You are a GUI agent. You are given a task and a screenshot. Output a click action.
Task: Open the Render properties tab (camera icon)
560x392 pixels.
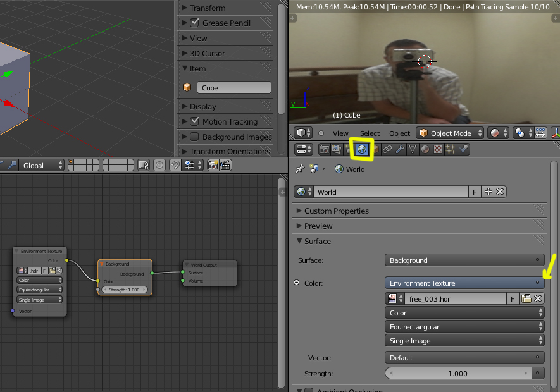(x=324, y=149)
